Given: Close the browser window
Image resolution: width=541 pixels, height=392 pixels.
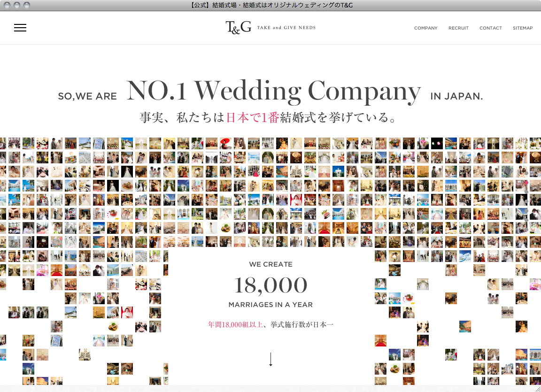Looking at the screenshot, I should point(6,5).
